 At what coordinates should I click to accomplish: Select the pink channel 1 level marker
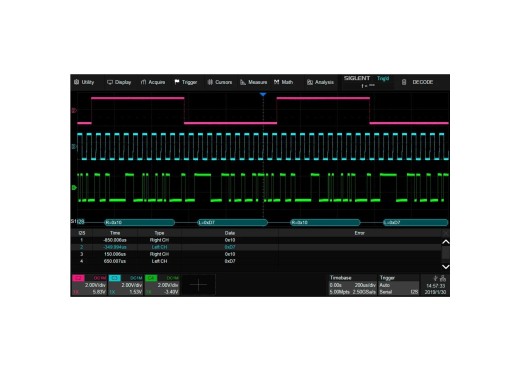(x=74, y=110)
